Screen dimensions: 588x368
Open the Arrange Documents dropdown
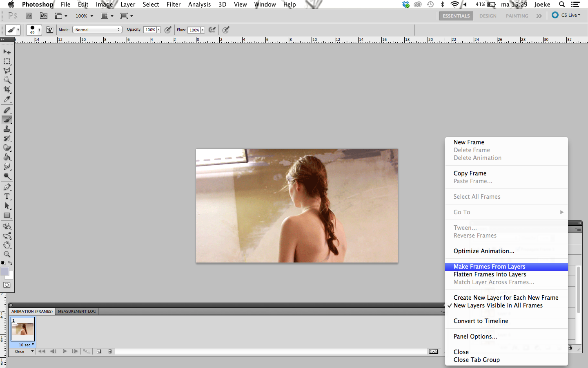coord(107,16)
